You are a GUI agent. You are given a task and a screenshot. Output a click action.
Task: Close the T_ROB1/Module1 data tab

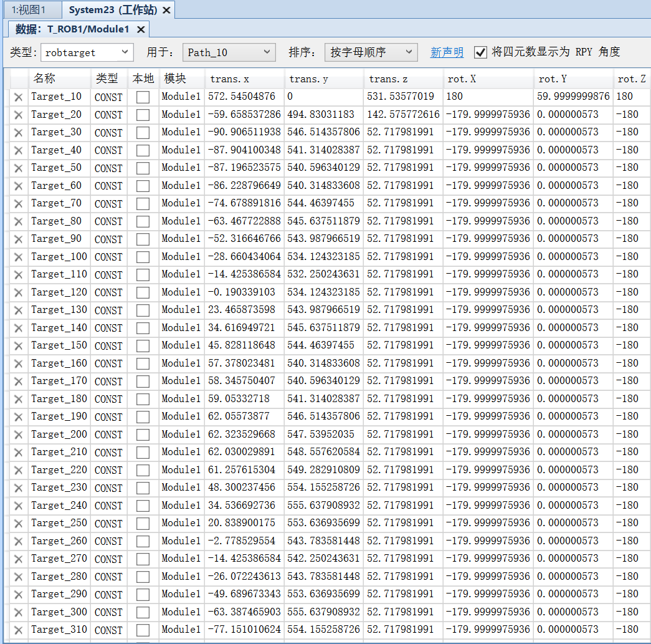(x=141, y=29)
